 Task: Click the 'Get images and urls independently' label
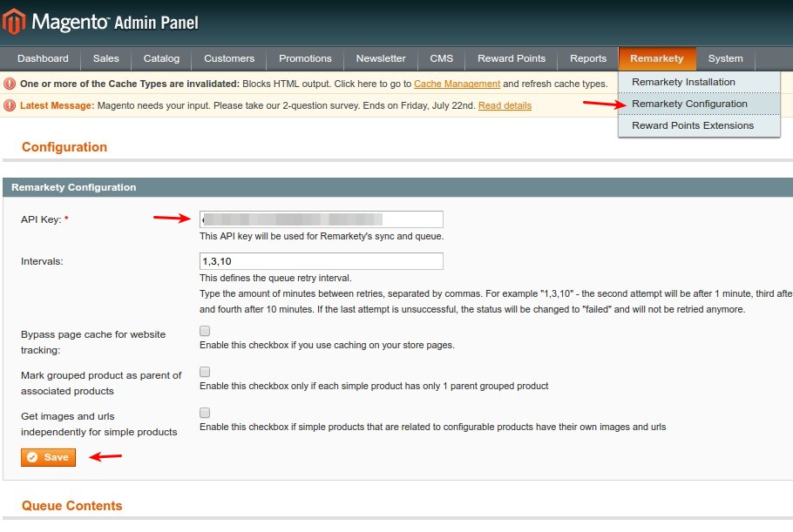pos(99,424)
